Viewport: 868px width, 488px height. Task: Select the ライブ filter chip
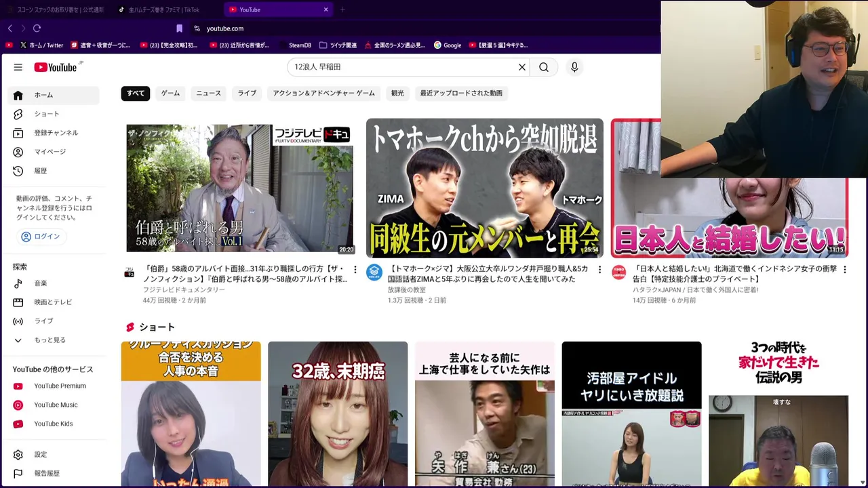tap(247, 94)
